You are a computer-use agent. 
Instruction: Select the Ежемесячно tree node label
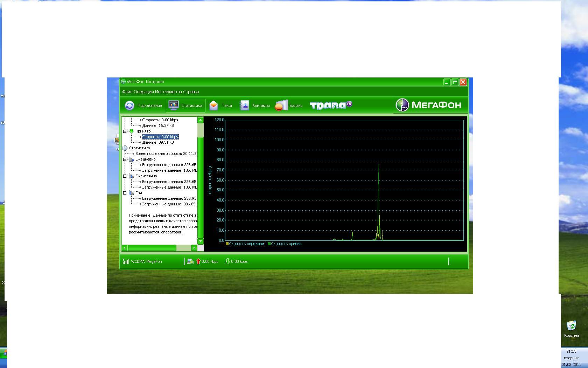click(146, 176)
